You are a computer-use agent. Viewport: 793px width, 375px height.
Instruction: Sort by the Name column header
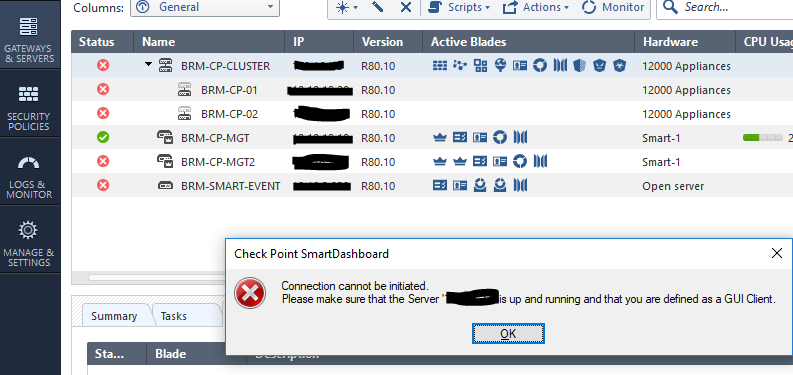[x=210, y=42]
